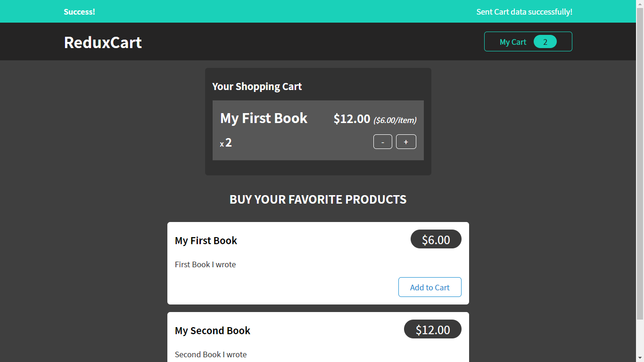Select the Your Shopping Cart heading

pyautogui.click(x=257, y=86)
